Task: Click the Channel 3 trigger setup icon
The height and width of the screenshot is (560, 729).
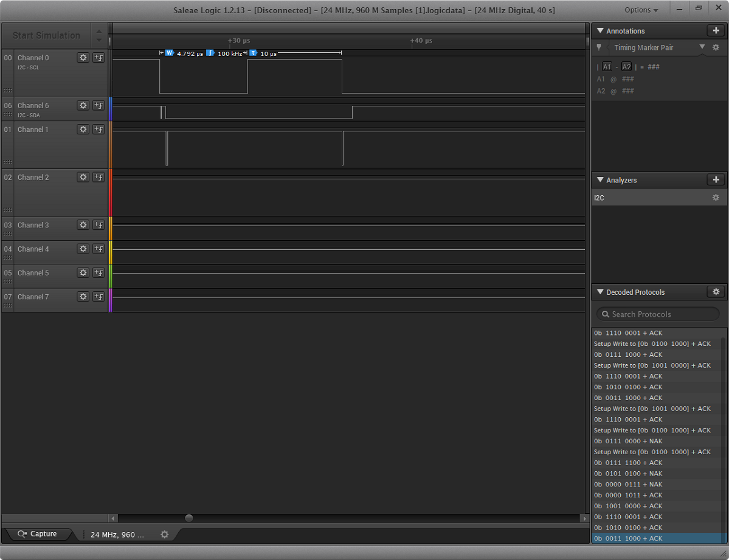Action: tap(98, 225)
